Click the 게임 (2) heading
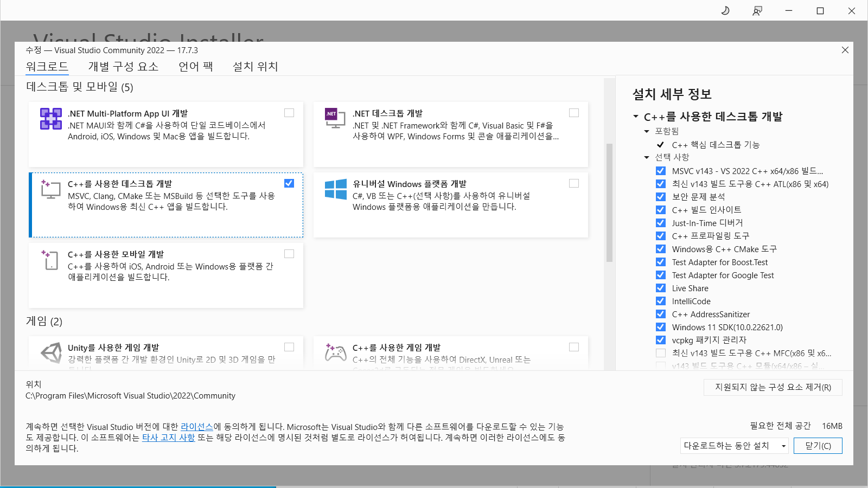This screenshot has width=868, height=488. (x=44, y=322)
